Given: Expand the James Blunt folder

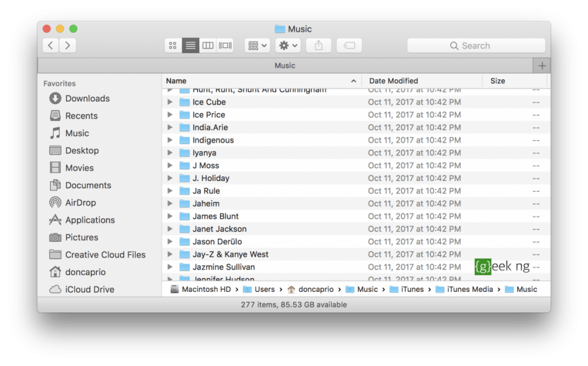Looking at the screenshot, I should click(x=170, y=216).
